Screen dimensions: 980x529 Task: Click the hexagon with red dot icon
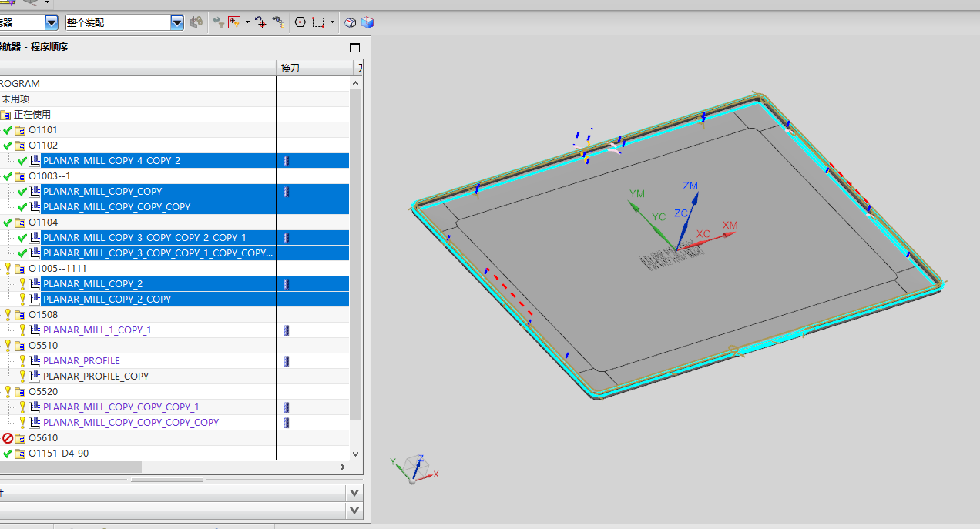300,22
